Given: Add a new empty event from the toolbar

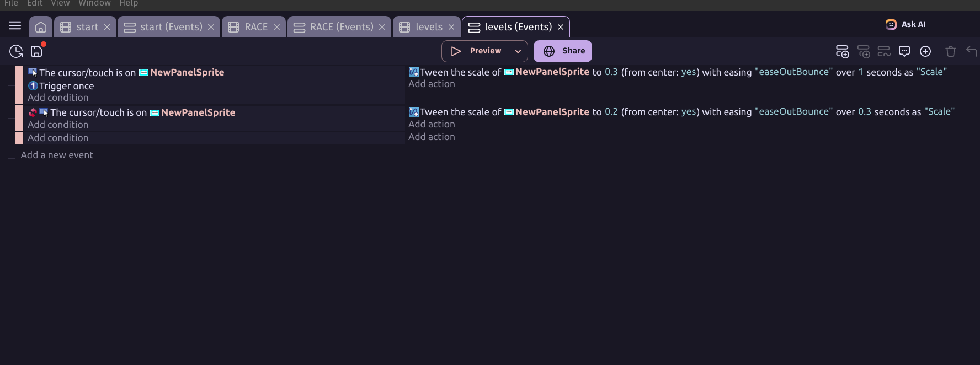Looking at the screenshot, I should click(x=842, y=51).
